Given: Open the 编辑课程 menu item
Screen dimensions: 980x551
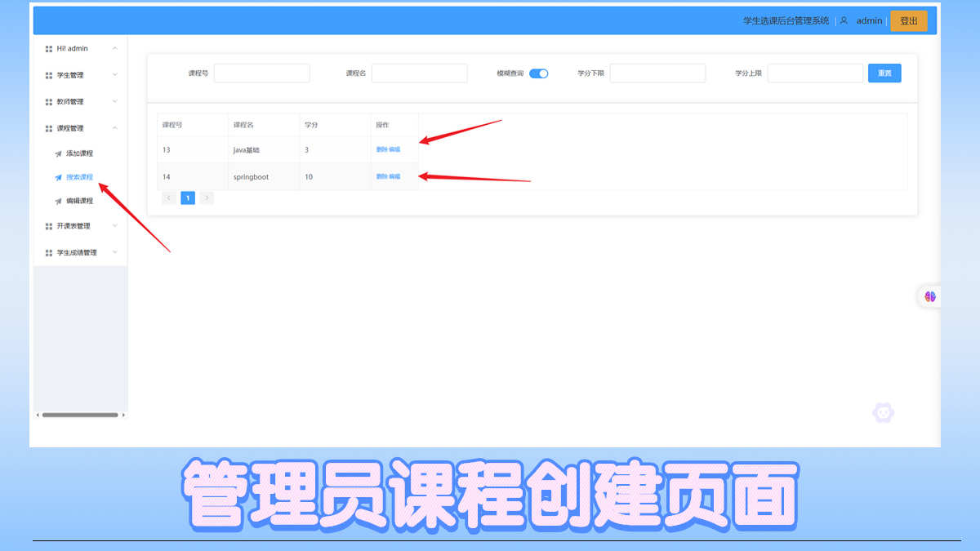Looking at the screenshot, I should 80,201.
